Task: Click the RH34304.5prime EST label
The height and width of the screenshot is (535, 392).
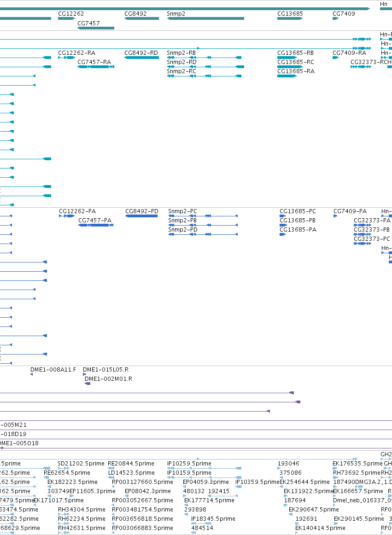Action: coord(82,510)
